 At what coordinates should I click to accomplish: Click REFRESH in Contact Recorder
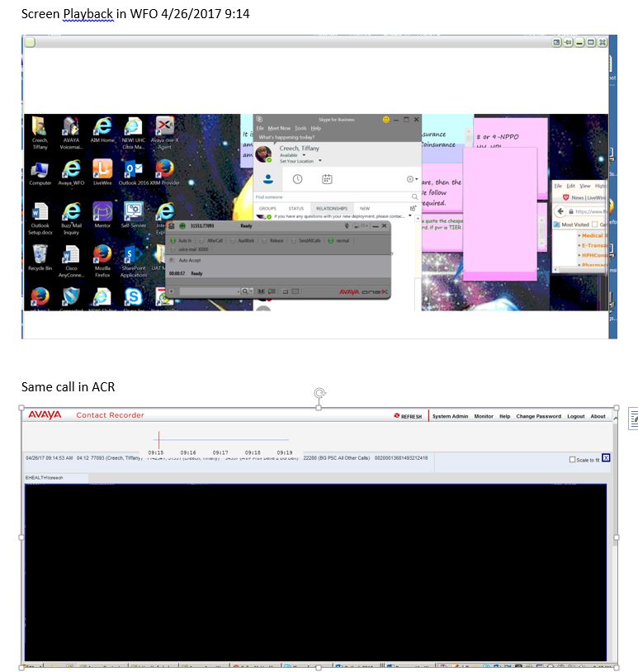408,416
